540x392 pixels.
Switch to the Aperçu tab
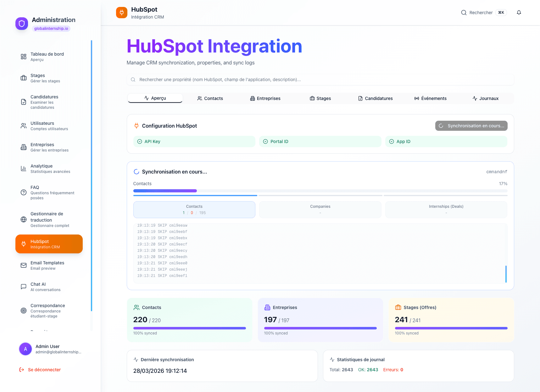tap(155, 98)
